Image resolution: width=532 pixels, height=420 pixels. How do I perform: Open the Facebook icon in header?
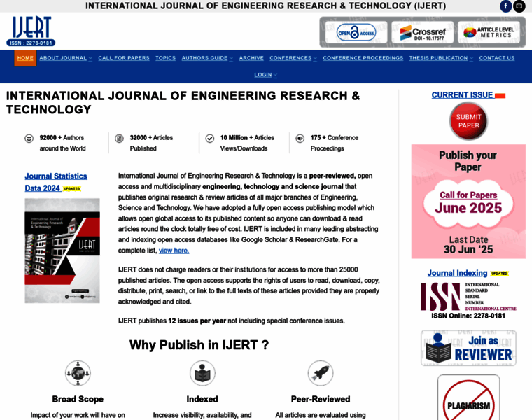pos(505,6)
